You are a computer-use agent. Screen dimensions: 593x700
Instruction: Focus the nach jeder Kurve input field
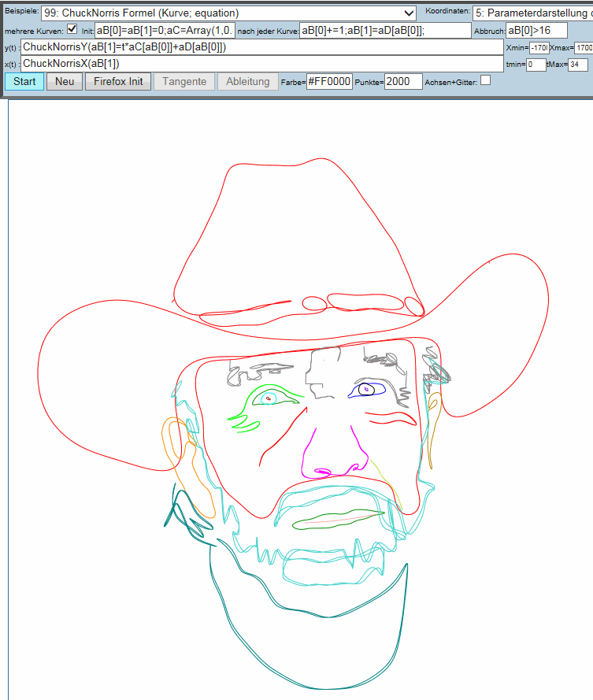click(x=385, y=31)
